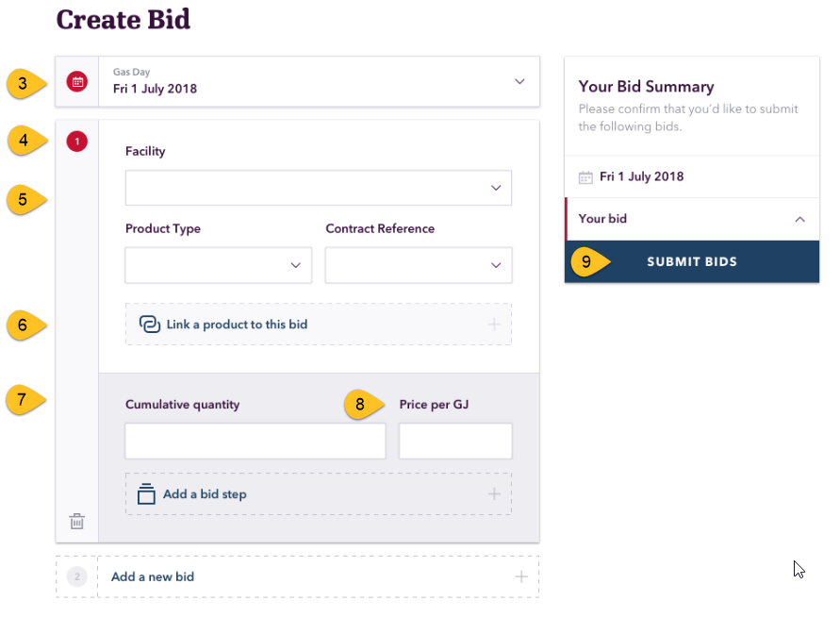Click the SUBMIT BIDS button
Image resolution: width=840 pixels, height=617 pixels.
692,261
